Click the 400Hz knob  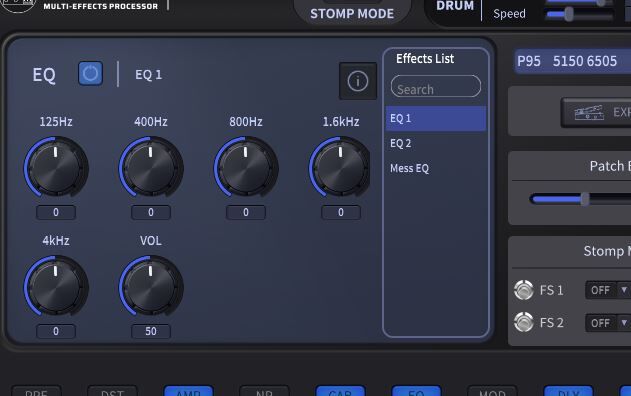(x=151, y=167)
